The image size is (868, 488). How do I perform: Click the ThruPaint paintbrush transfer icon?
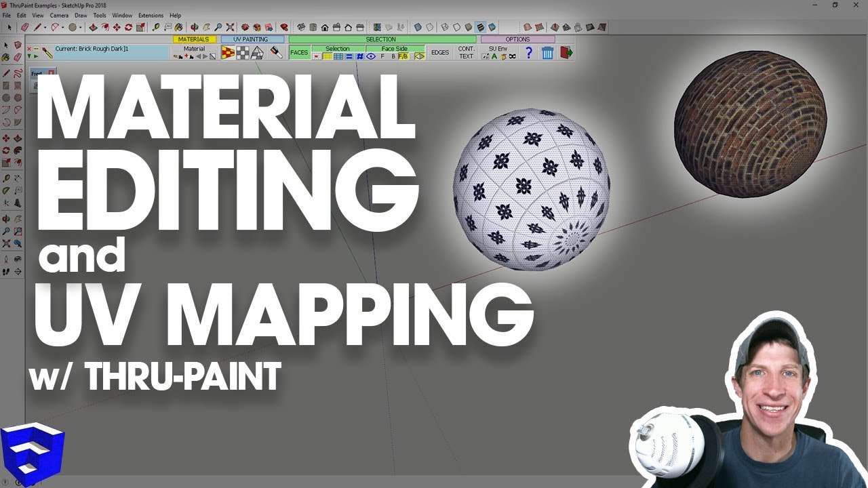click(x=276, y=53)
